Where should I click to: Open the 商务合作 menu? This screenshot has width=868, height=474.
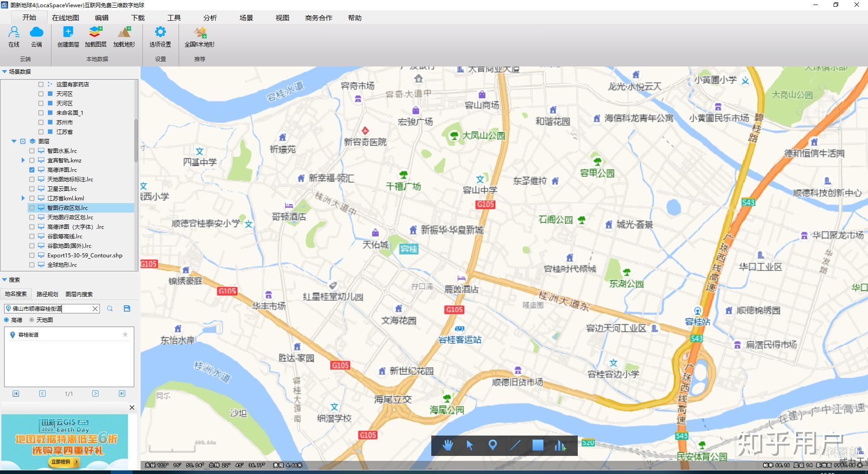pos(319,18)
